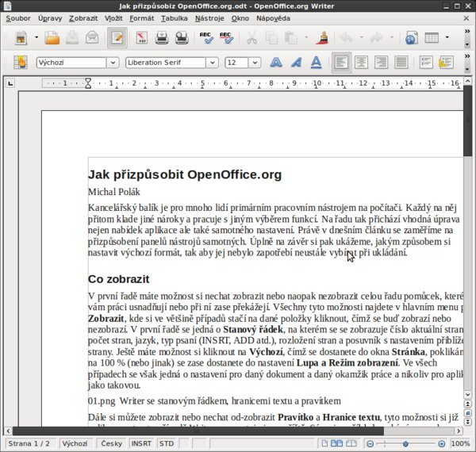This screenshot has height=452, width=476.
Task: Export directly as PDF
Action: point(141,37)
